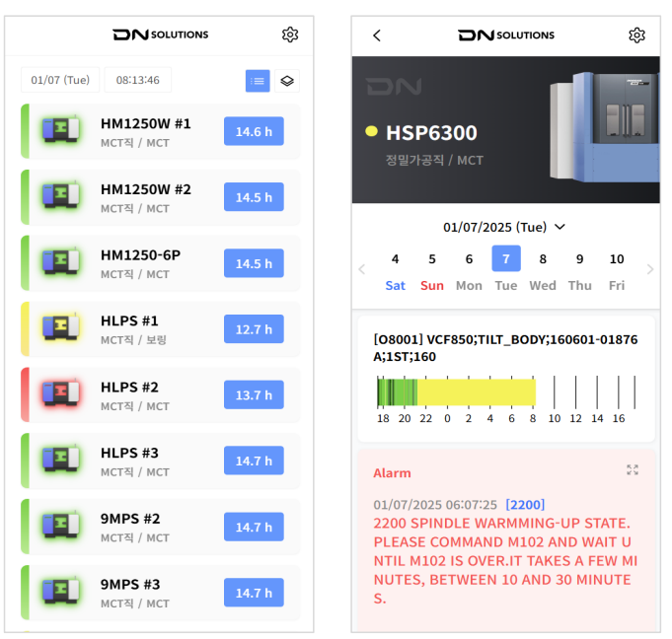Go to previous week in calendar
The image size is (672, 639).
[361, 269]
